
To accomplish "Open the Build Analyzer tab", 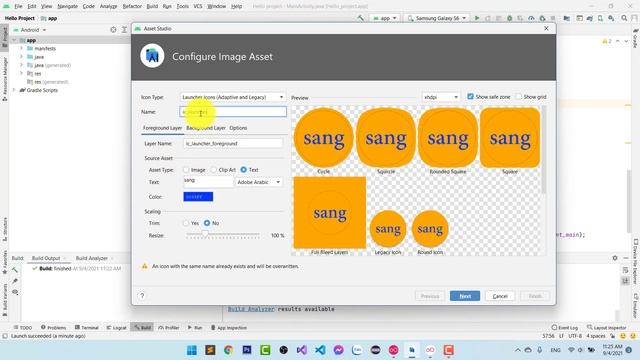I will pos(91,258).
